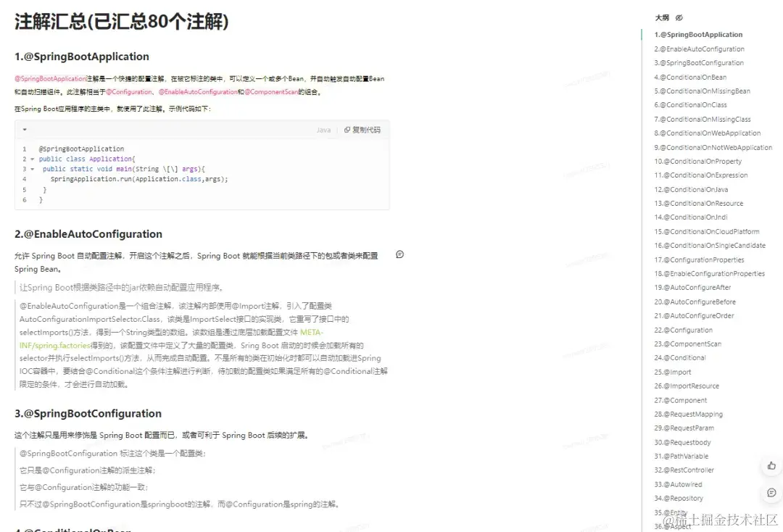Go to 34.@Repository outline entry
The height and width of the screenshot is (532, 783).
tap(679, 499)
